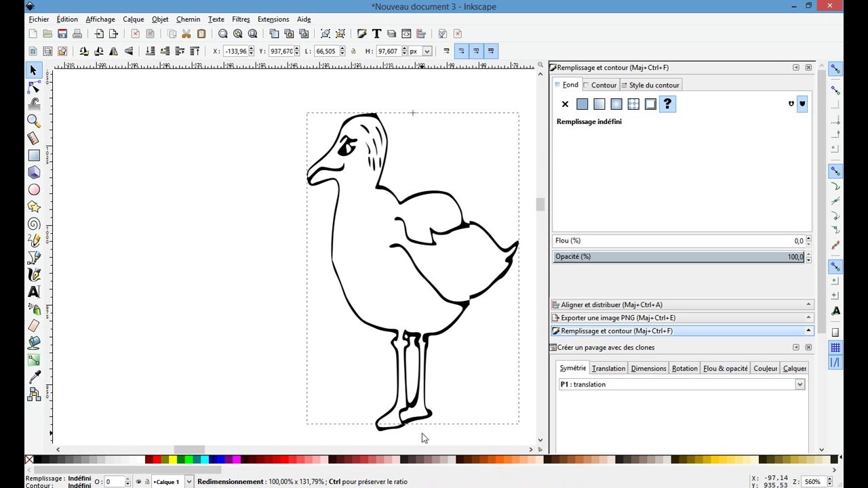The height and width of the screenshot is (488, 868).
Task: Pick the star polygon tool
Action: pyautogui.click(x=33, y=207)
